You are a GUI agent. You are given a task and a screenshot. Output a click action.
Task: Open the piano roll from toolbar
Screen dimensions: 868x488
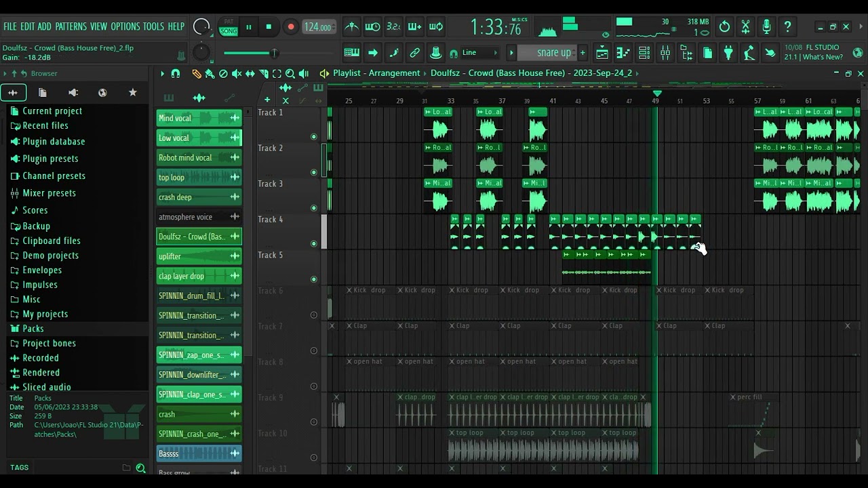point(623,53)
